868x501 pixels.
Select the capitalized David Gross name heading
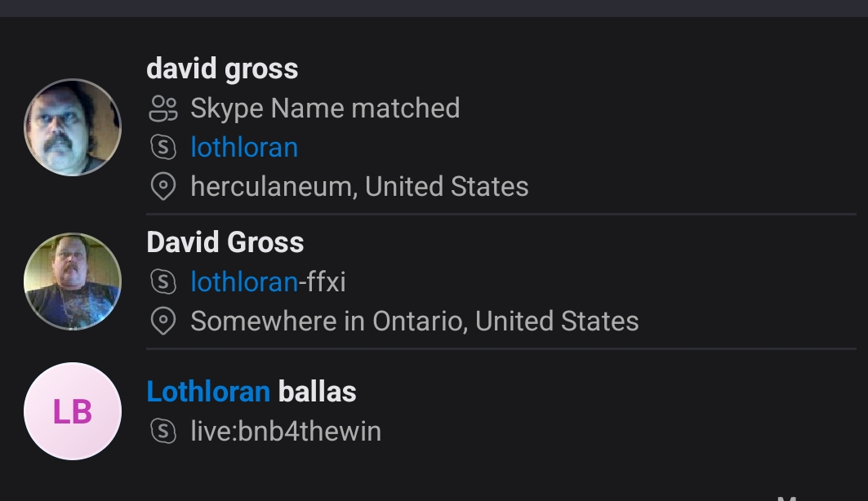(x=225, y=242)
